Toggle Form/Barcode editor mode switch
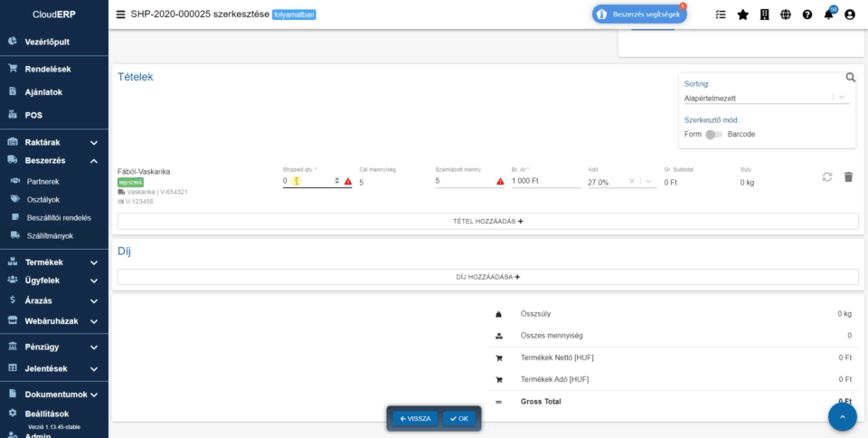The height and width of the screenshot is (438, 868). (714, 134)
